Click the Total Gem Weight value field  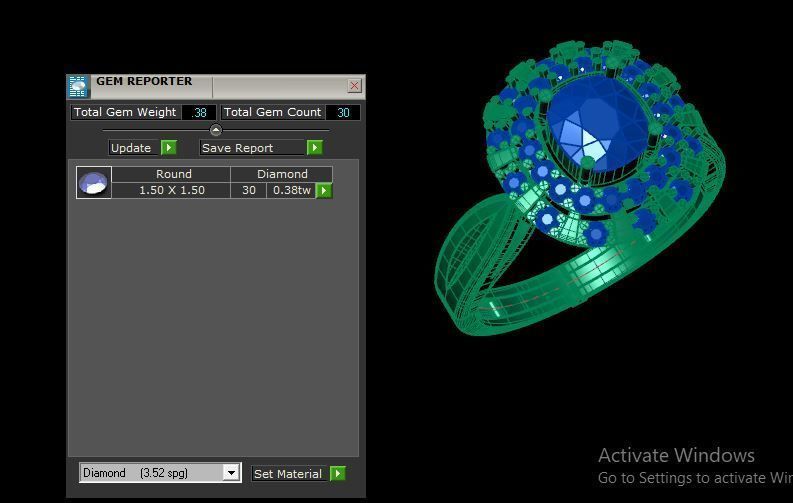pos(199,113)
